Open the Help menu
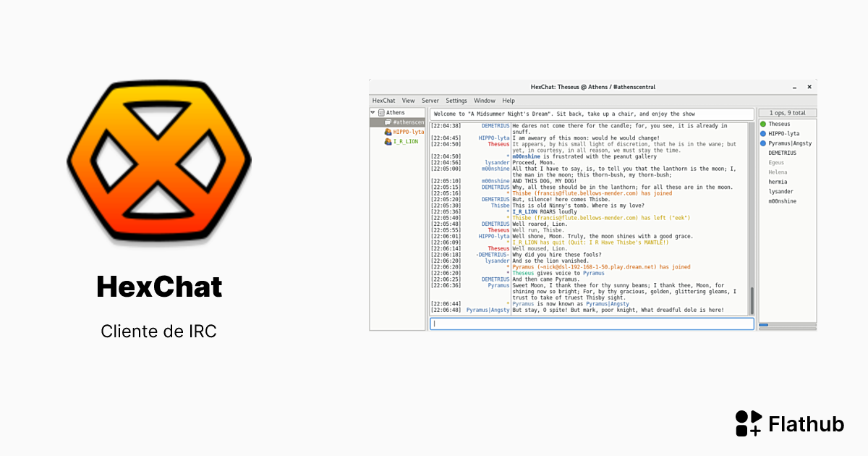This screenshot has height=456, width=868. click(509, 101)
